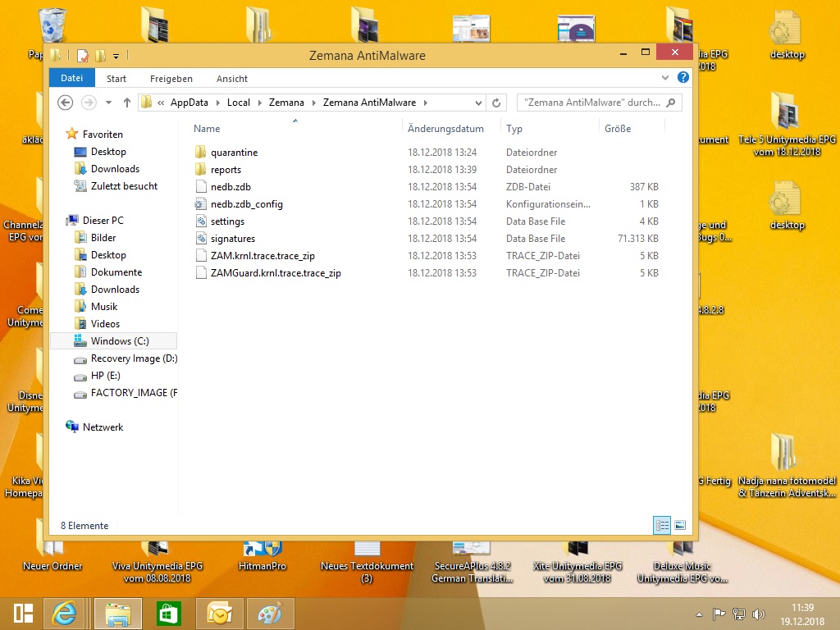Expand path after Local breadcrumb
The image size is (840, 630).
click(259, 103)
